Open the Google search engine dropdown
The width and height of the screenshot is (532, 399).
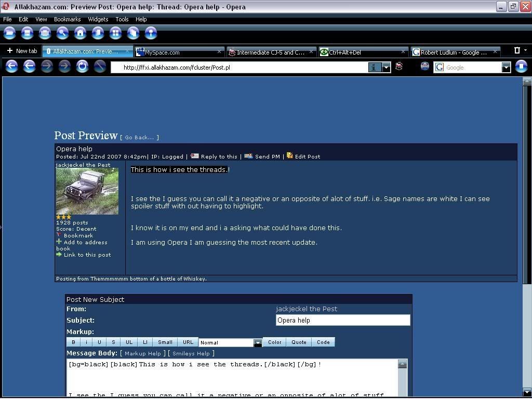506,67
